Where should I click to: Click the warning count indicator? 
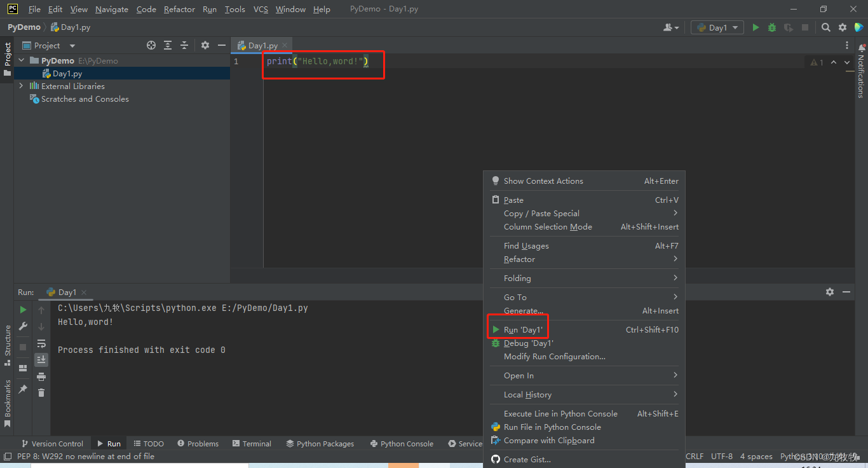point(817,62)
